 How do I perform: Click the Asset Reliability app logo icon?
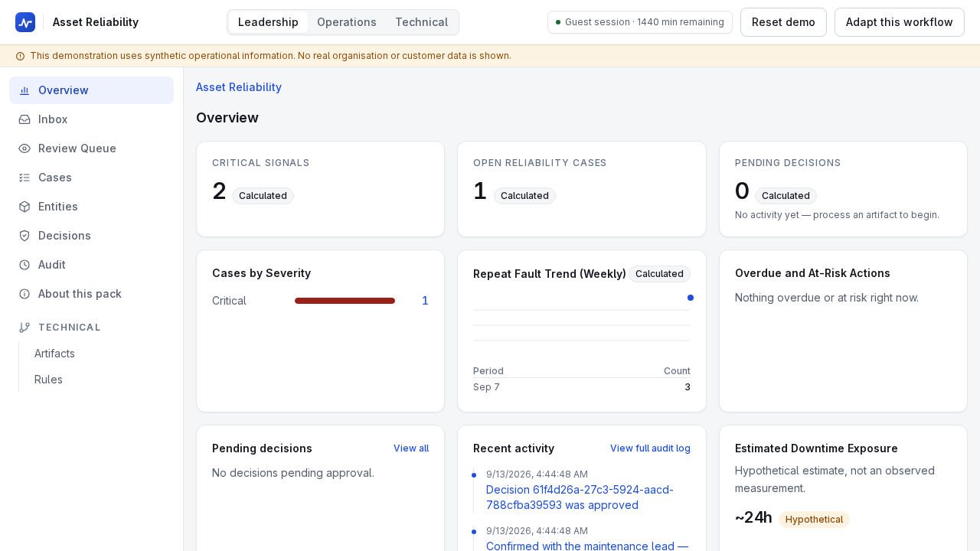click(25, 22)
